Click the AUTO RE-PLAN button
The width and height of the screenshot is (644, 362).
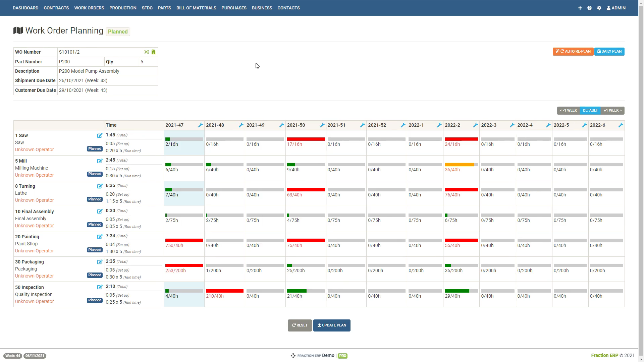pos(573,51)
